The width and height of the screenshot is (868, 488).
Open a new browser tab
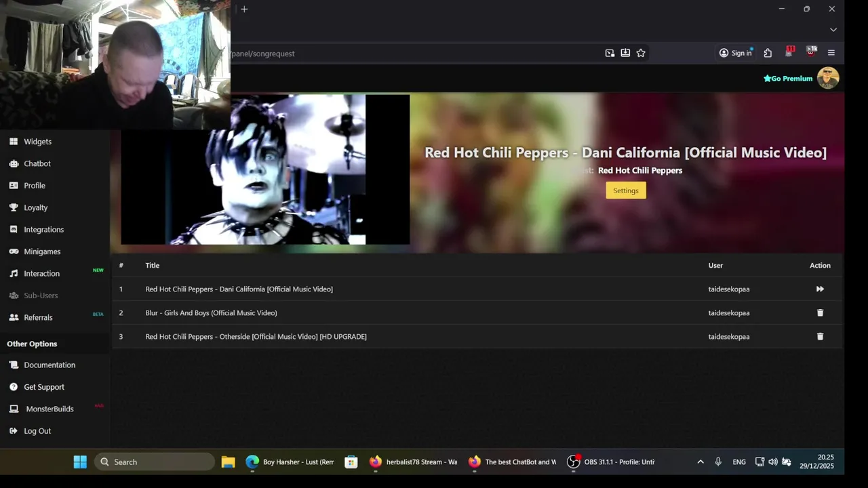click(x=244, y=9)
